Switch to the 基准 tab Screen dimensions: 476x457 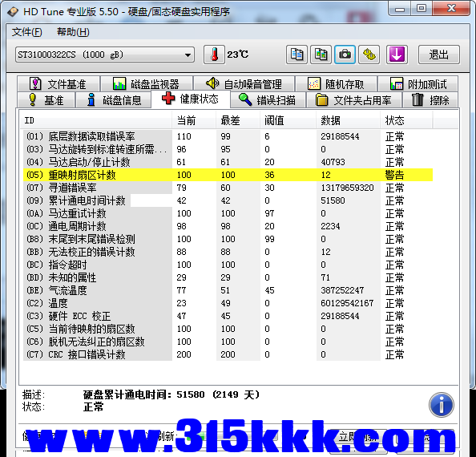(46, 100)
